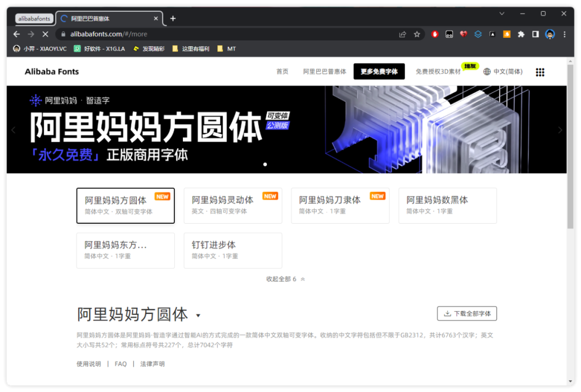Select the 阿里妈妈刀隶体 font card
Image resolution: width=581 pixels, height=392 pixels.
coord(340,205)
